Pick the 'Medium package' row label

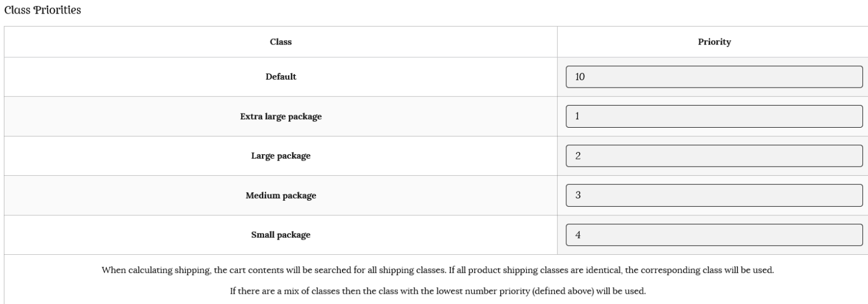(x=281, y=196)
